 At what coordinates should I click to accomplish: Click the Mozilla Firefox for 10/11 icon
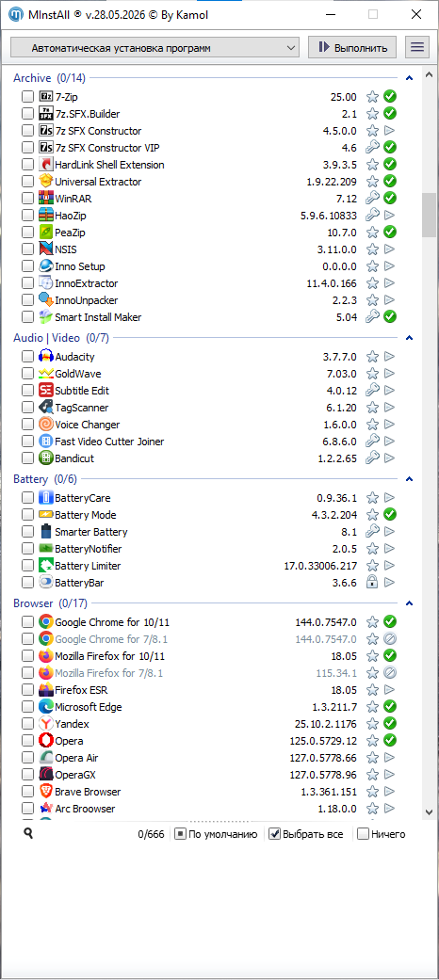(x=45, y=655)
